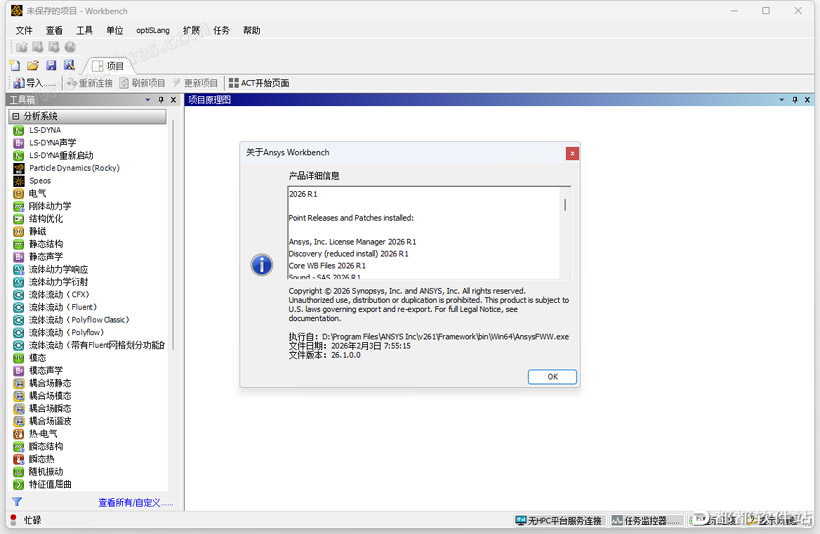Close the toolbox panel
The width and height of the screenshot is (820, 534).
(174, 99)
